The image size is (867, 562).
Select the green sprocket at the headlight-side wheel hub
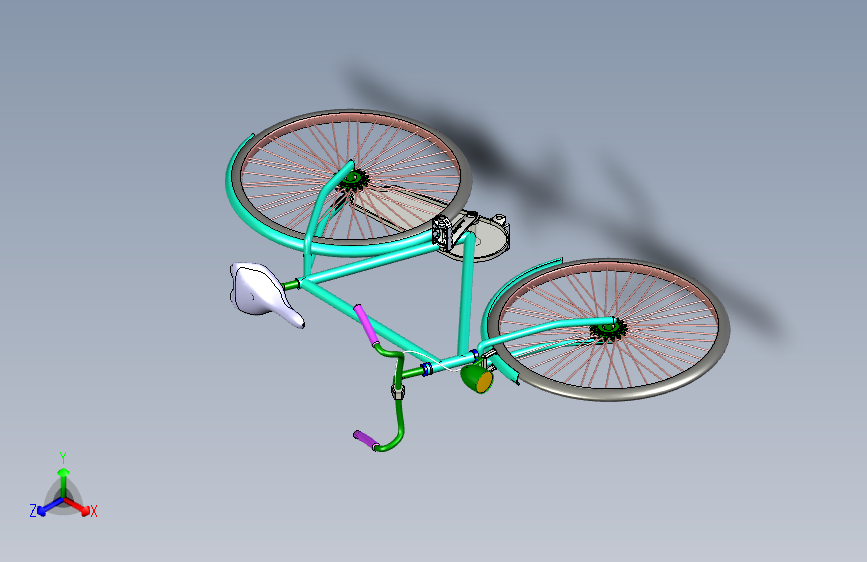tap(608, 330)
